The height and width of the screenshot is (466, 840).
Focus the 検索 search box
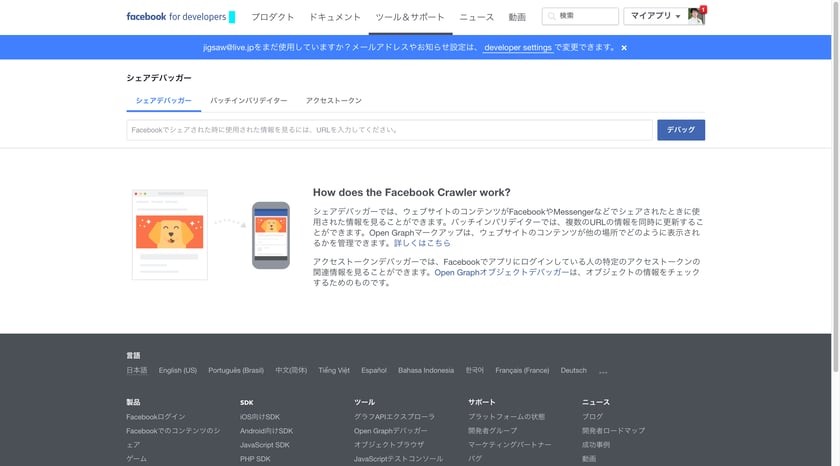[580, 16]
